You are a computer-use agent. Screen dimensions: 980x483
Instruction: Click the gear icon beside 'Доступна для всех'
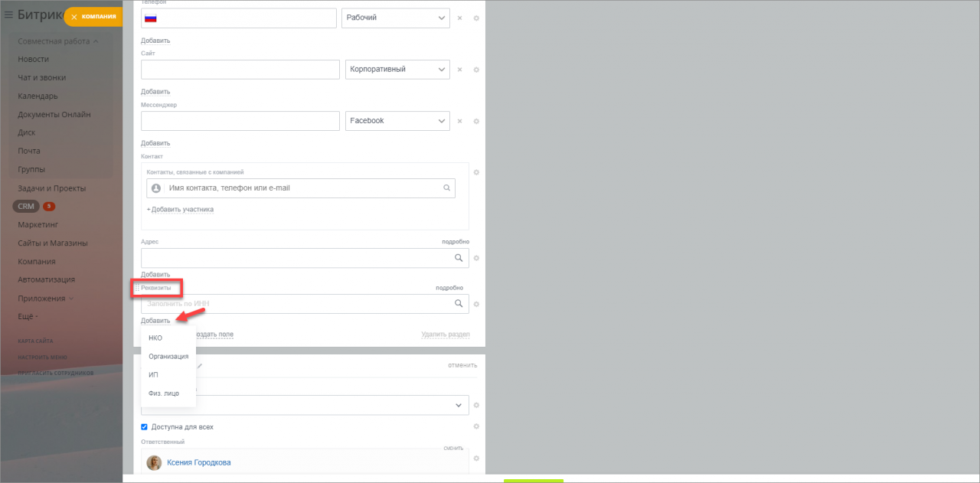point(476,426)
